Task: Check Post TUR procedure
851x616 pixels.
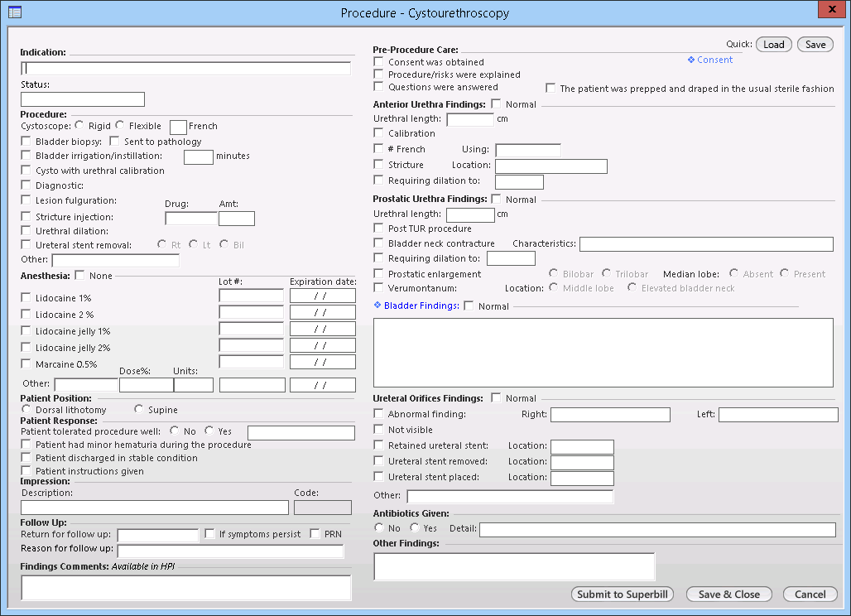Action: tap(378, 228)
